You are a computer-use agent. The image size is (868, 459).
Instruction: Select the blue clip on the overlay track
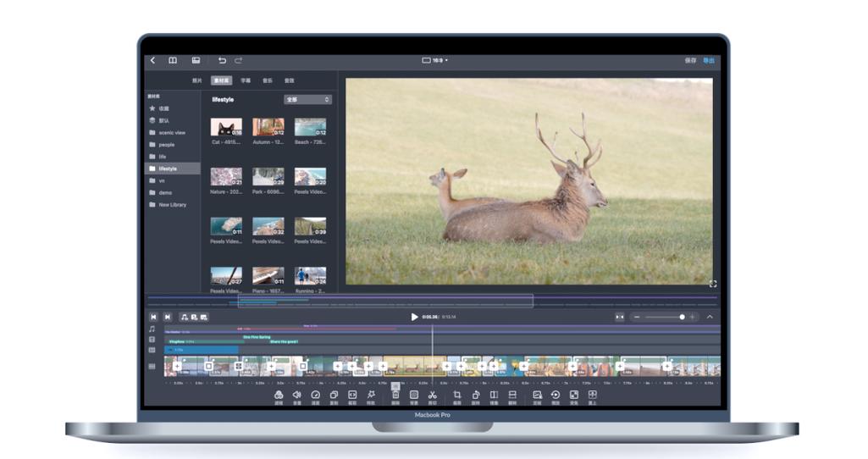[202, 350]
